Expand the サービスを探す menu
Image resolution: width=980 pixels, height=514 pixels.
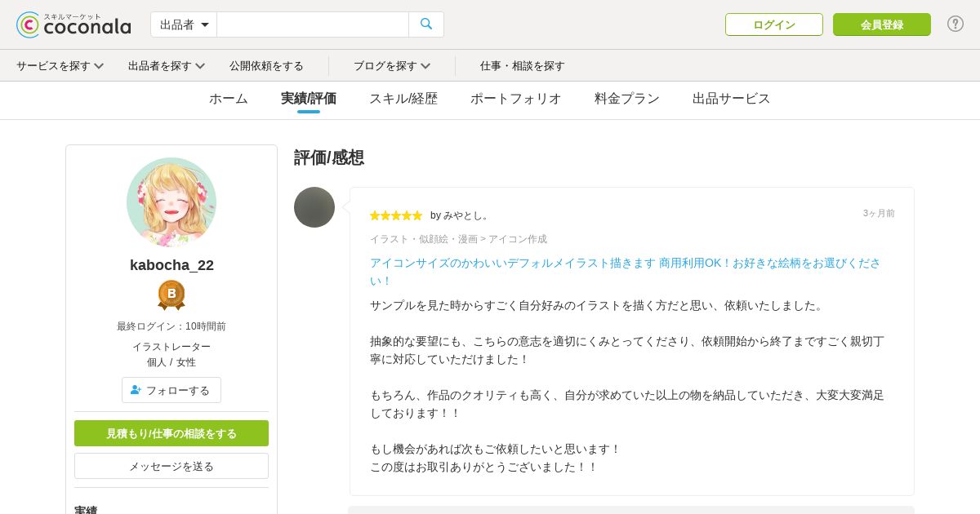(60, 65)
